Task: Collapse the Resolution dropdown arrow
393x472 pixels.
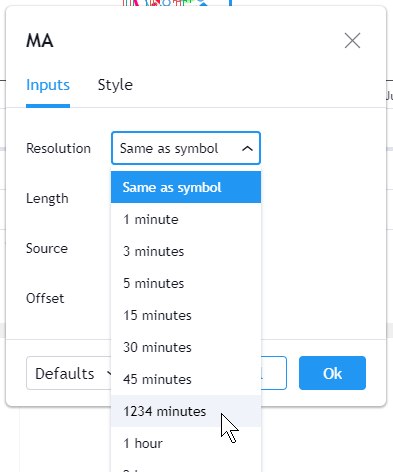Action: [x=247, y=148]
